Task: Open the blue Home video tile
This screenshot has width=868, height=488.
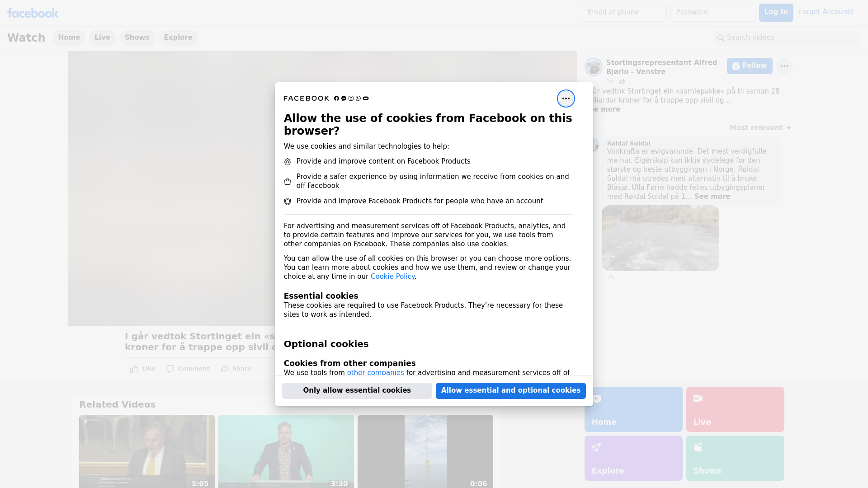Action: coord(633,409)
